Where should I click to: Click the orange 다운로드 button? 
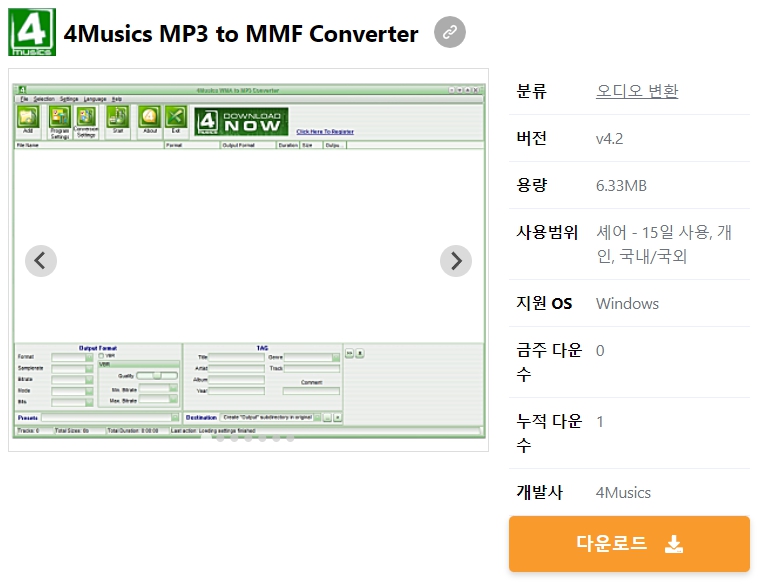click(629, 544)
